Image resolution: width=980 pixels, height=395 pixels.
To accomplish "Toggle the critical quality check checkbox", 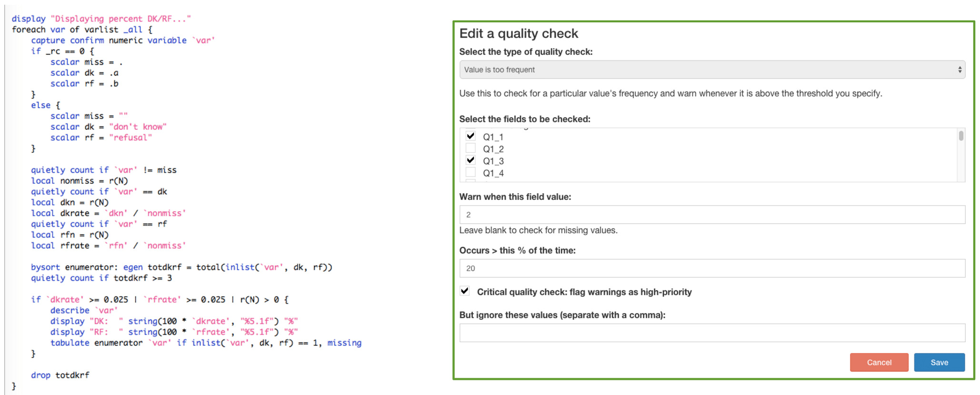I will point(465,291).
